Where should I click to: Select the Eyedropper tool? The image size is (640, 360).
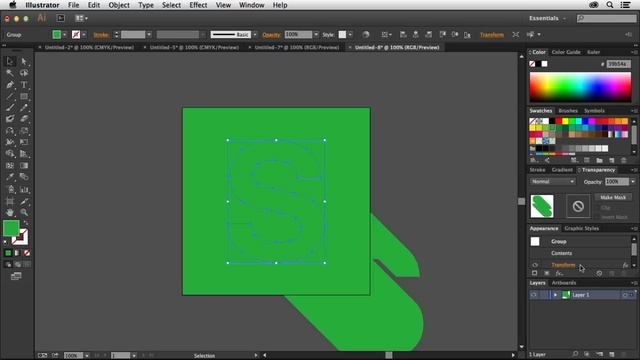(10, 177)
